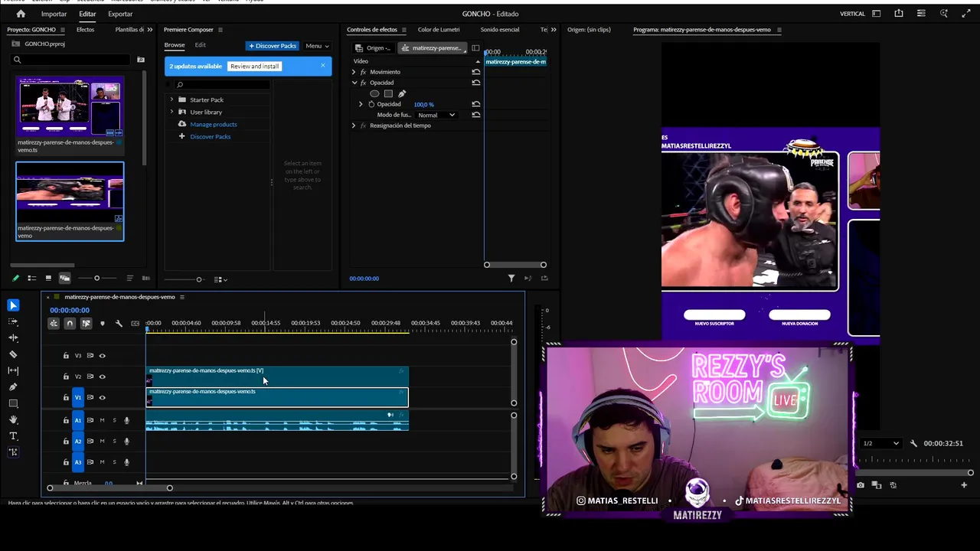The width and height of the screenshot is (980, 551).
Task: Expand Starter Pack folder
Action: click(x=171, y=99)
